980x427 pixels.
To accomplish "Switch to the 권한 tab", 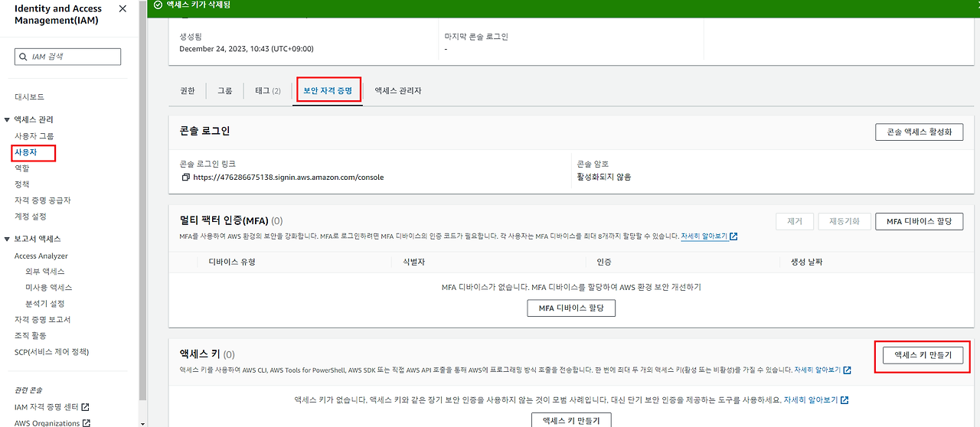I will [187, 90].
